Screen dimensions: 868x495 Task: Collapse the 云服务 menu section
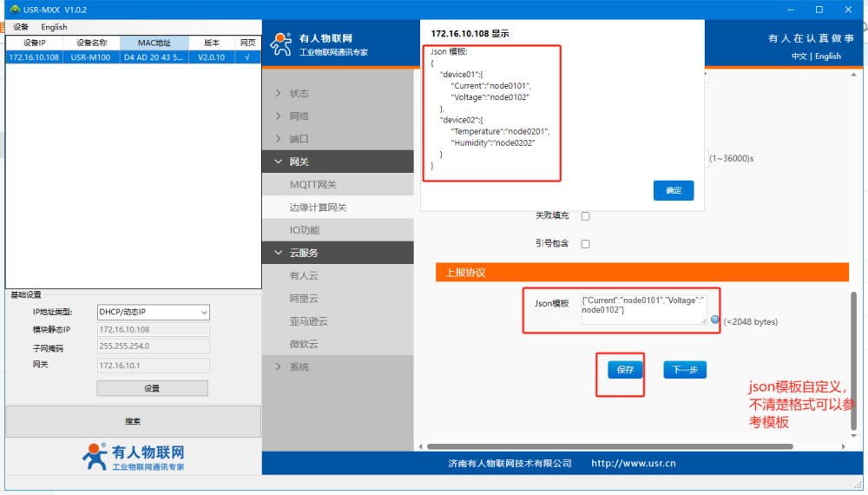(x=338, y=253)
